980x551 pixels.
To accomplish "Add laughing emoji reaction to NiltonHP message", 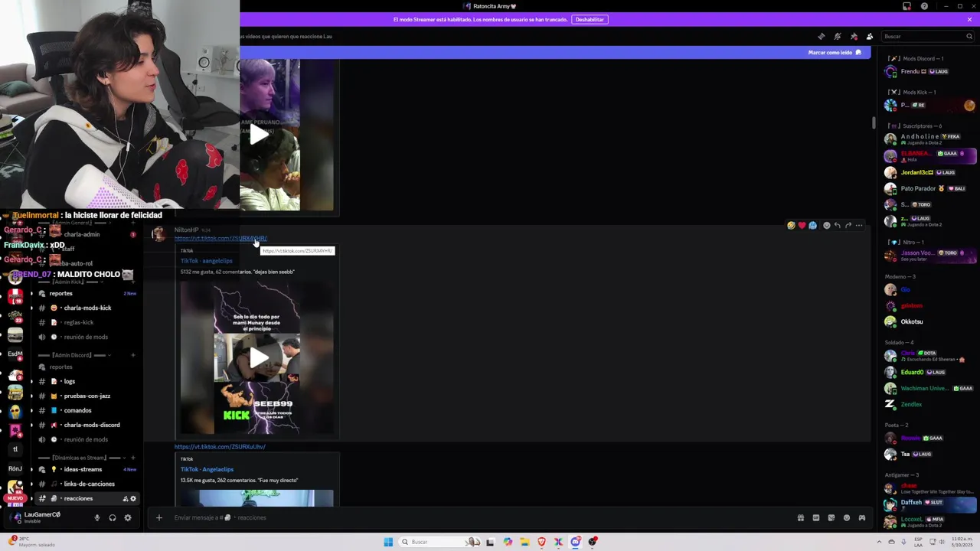I will [x=791, y=226].
